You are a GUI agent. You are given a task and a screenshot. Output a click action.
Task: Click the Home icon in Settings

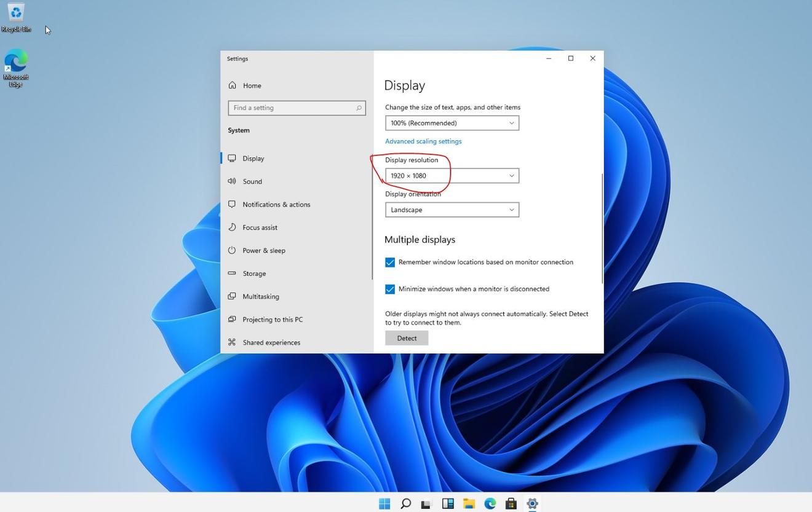tap(233, 85)
